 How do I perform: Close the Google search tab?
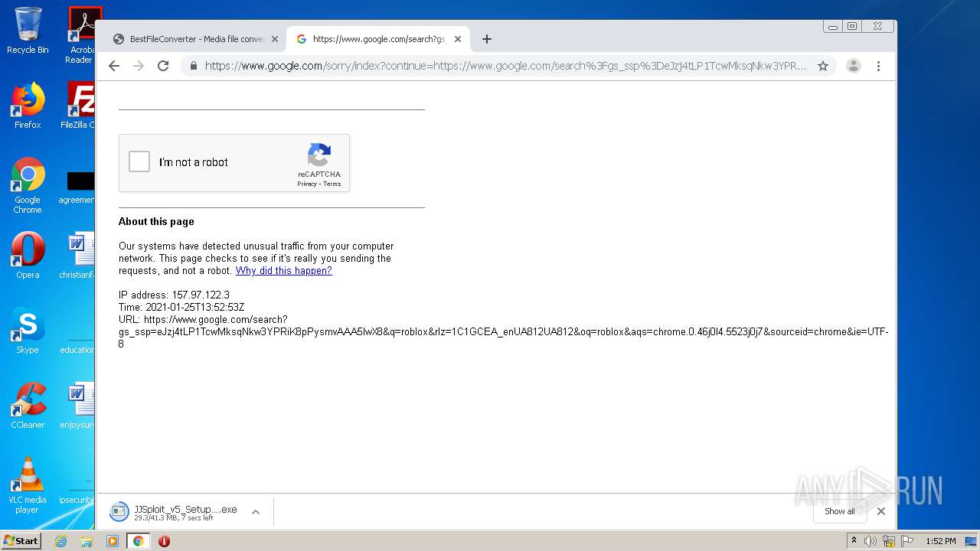(458, 39)
